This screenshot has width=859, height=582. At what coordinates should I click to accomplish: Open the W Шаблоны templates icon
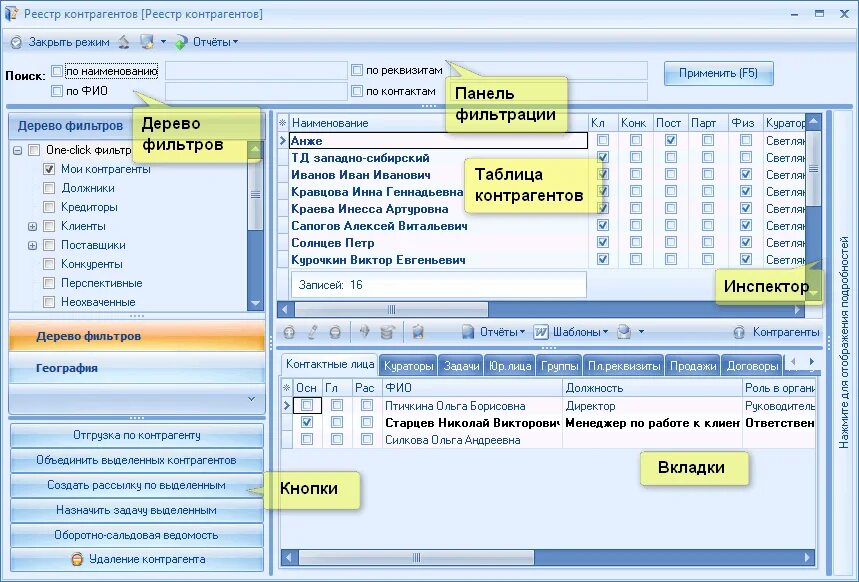(541, 330)
